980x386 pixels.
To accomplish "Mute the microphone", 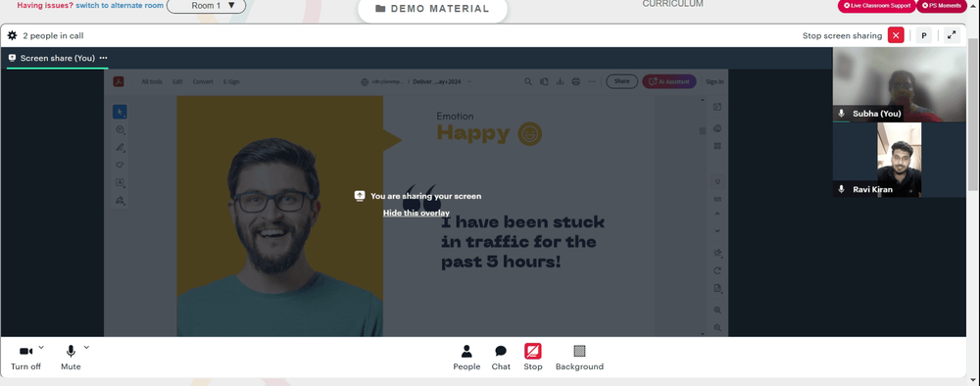I will pyautogui.click(x=71, y=358).
